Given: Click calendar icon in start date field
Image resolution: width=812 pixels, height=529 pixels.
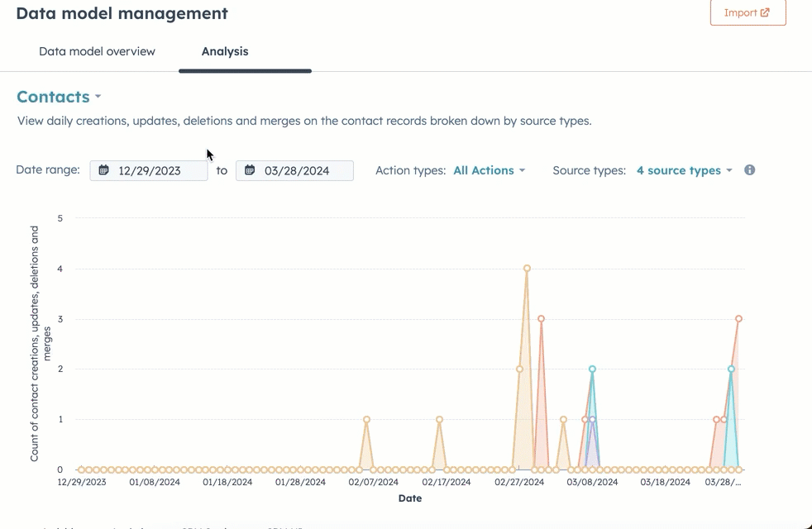Looking at the screenshot, I should tap(103, 170).
